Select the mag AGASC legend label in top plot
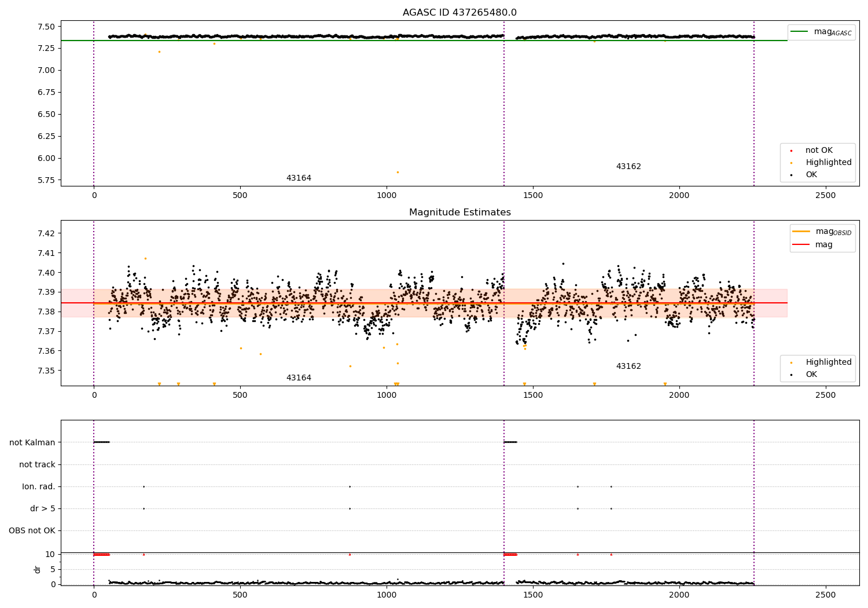 tap(833, 32)
